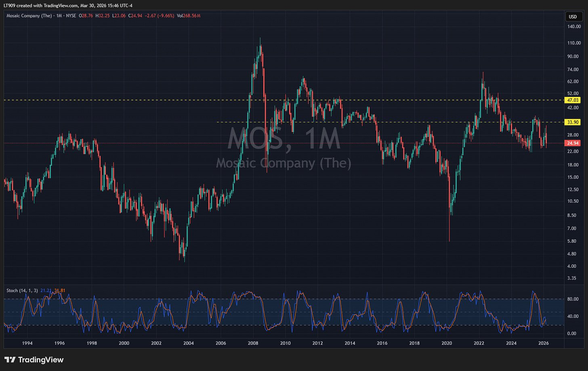Click the 52.00 price axis label
588x371 pixels.
pos(573,94)
